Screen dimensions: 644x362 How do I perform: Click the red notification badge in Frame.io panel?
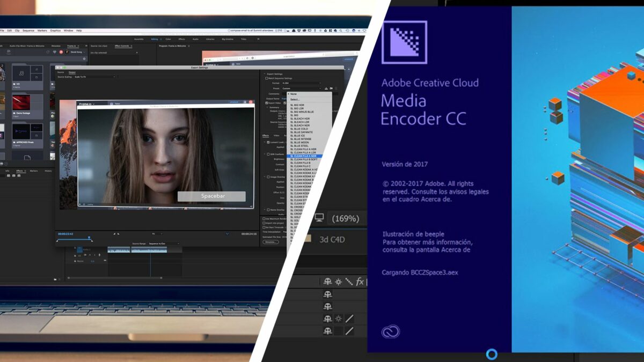tap(61, 52)
